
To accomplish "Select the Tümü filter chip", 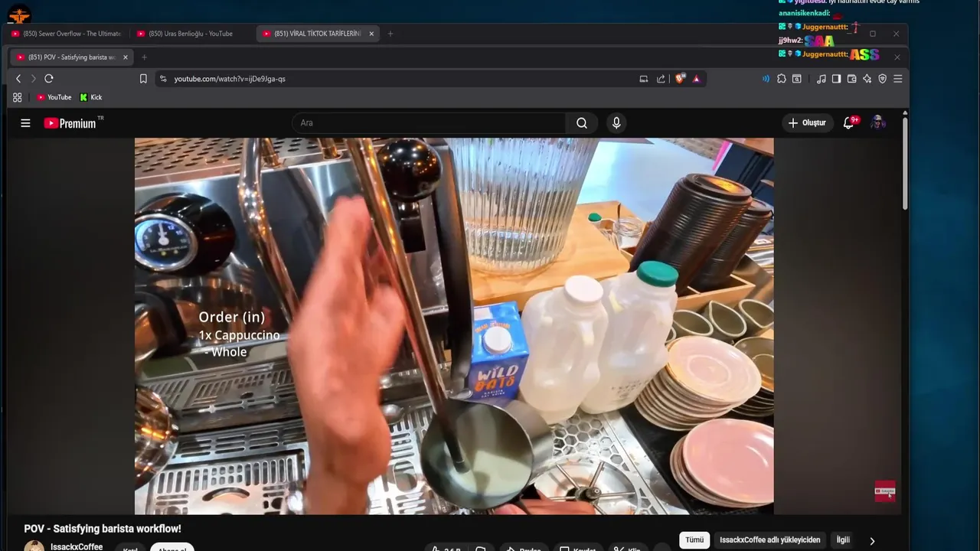I will click(x=694, y=540).
